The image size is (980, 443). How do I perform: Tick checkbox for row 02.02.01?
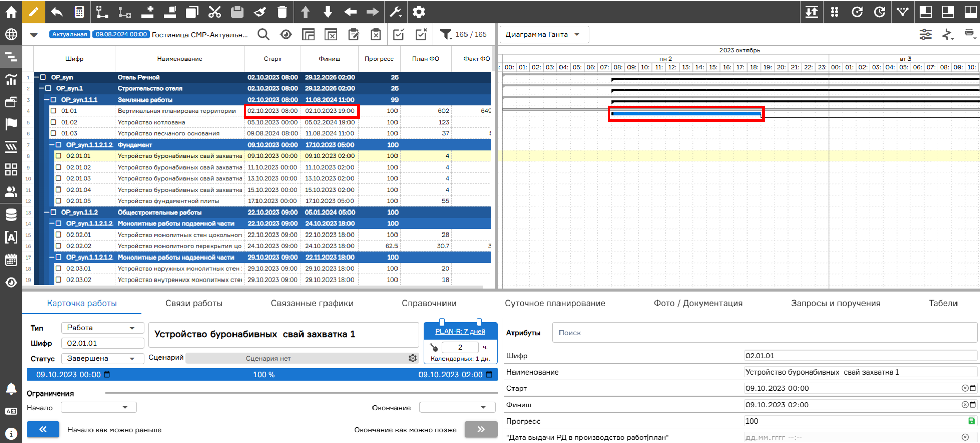tap(58, 235)
